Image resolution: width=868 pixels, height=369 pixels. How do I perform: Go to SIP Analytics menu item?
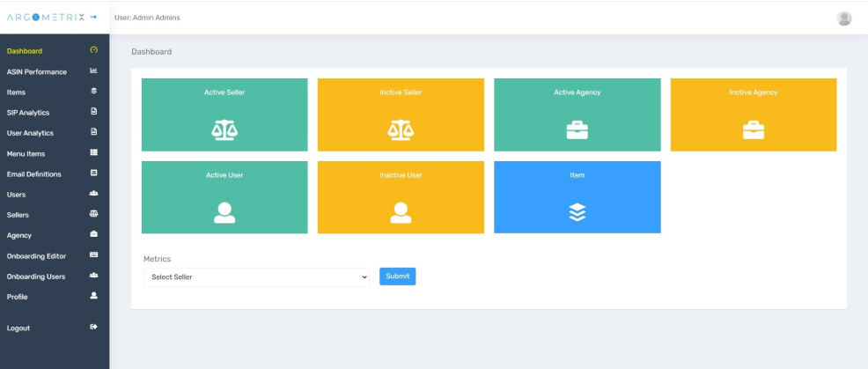click(28, 113)
